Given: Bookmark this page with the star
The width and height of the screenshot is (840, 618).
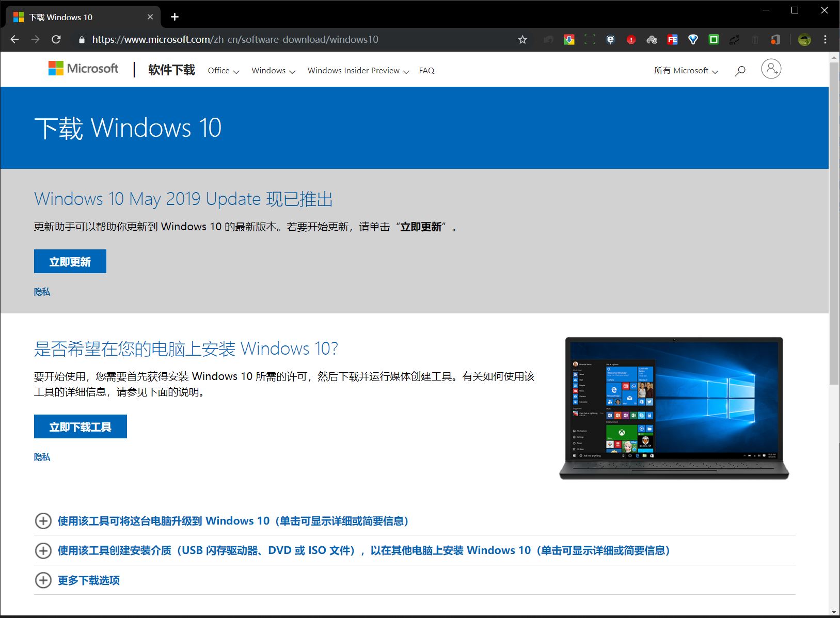Looking at the screenshot, I should click(x=522, y=40).
